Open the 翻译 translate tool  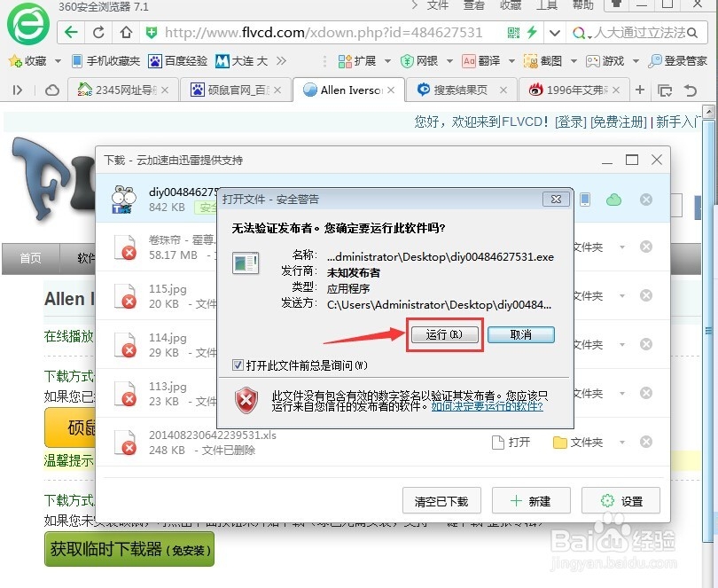[x=480, y=61]
